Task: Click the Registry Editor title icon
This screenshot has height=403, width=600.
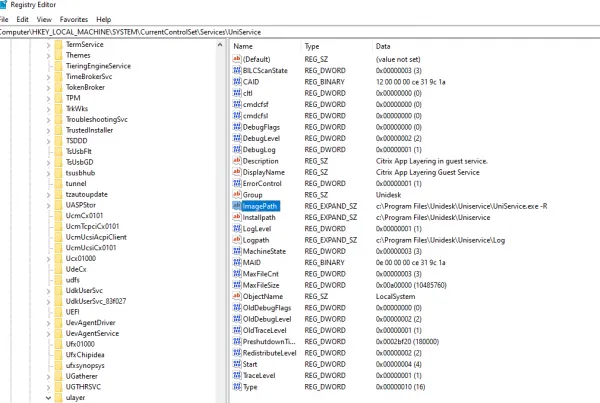Action: point(3,5)
